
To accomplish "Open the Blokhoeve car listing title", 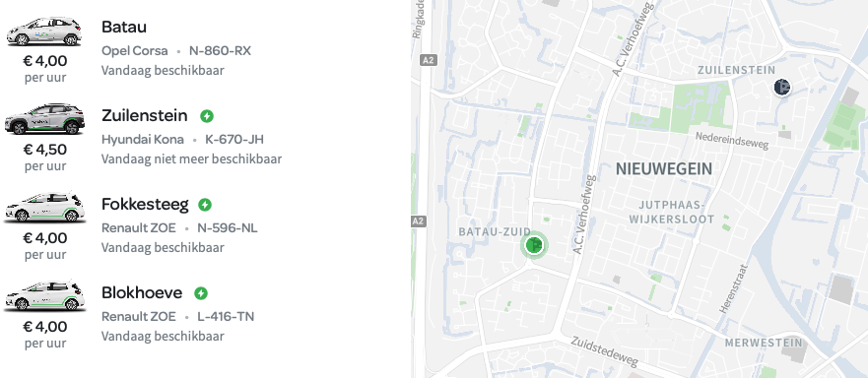I will coord(142,292).
